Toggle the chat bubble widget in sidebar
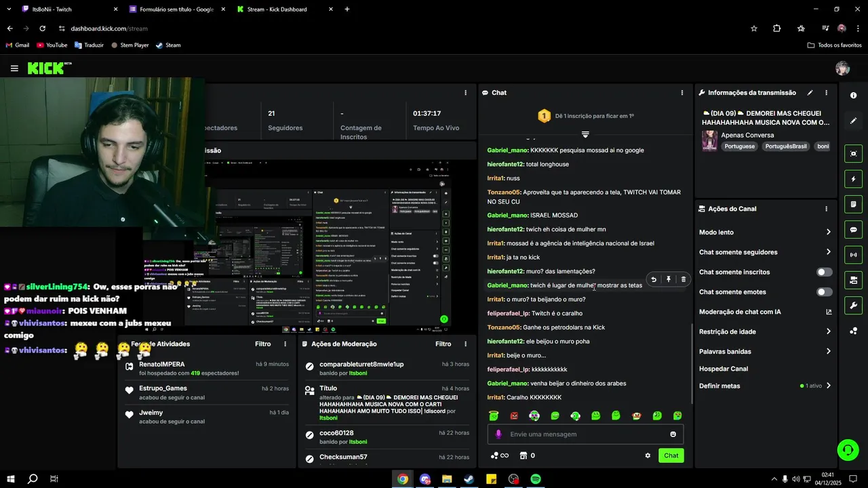This screenshot has width=868, height=488. tap(853, 230)
